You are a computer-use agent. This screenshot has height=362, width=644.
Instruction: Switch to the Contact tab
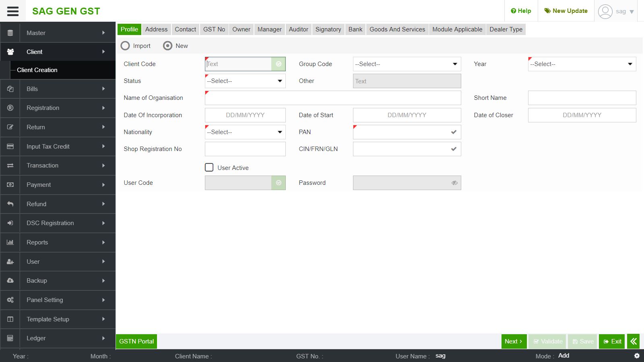pos(185,29)
